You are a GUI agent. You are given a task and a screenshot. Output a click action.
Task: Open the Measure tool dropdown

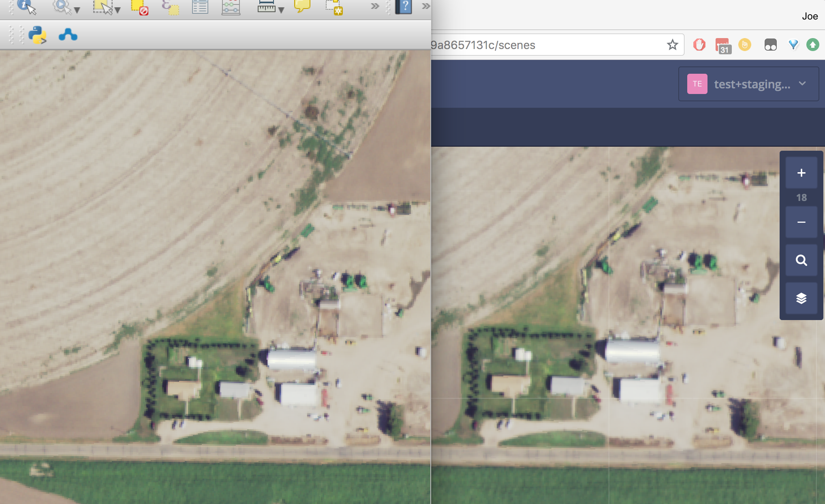coord(280,9)
